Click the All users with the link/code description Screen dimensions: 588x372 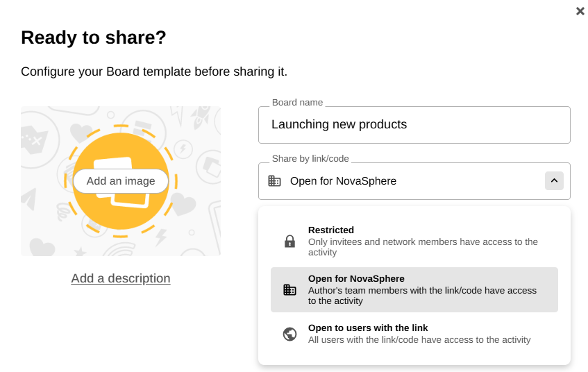(x=419, y=339)
